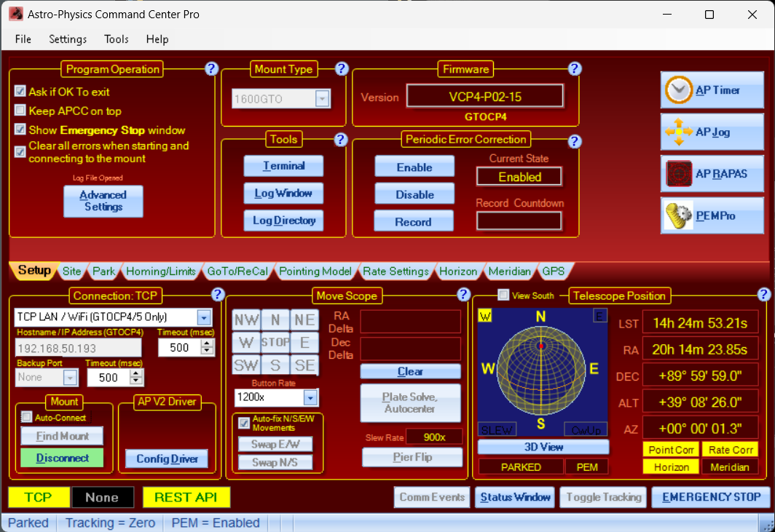Viewport: 775px width, 532px height.
Task: Increase backup port Timeout with up arrow
Action: click(136, 374)
